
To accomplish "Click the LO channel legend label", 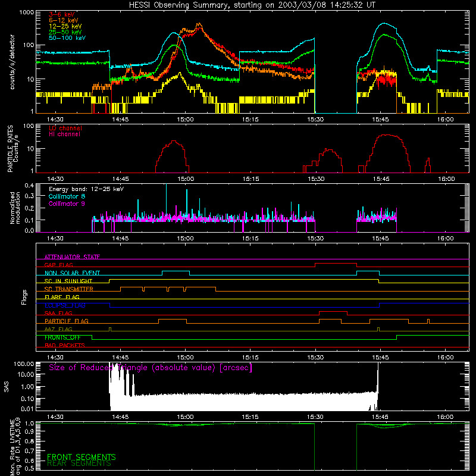I will pyautogui.click(x=65, y=128).
